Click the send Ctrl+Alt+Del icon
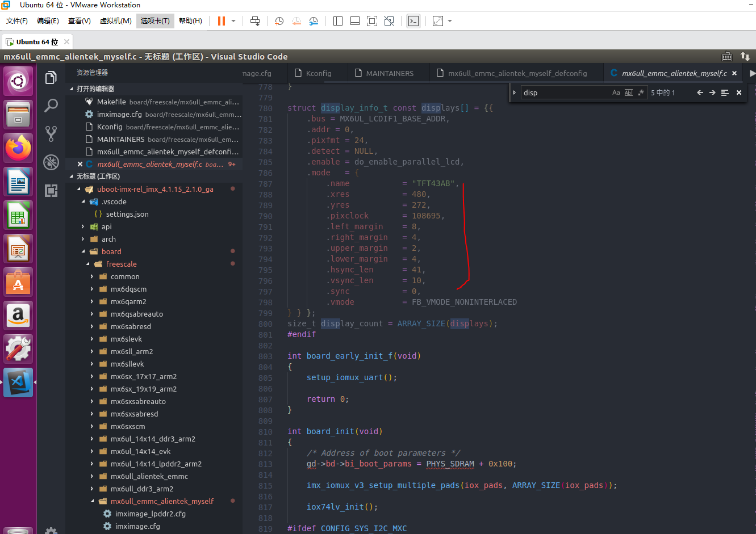Screen dimensions: 756x534 coord(255,21)
